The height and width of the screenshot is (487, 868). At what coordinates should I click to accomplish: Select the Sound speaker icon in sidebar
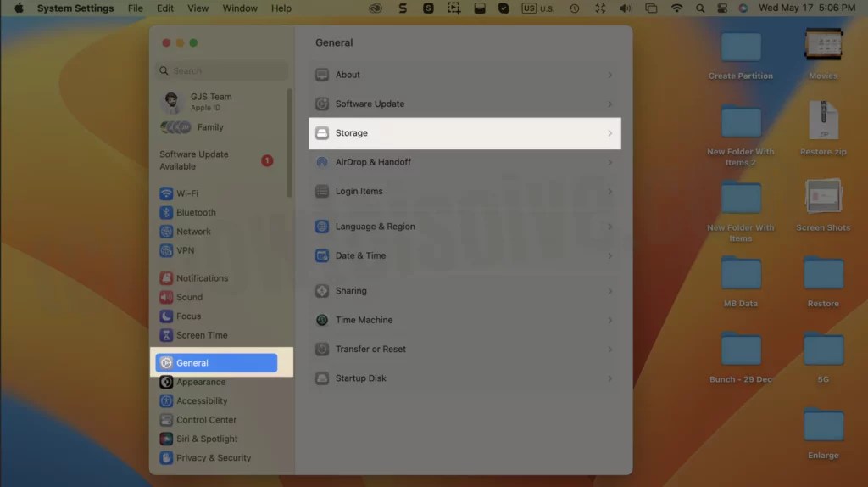pyautogui.click(x=166, y=297)
